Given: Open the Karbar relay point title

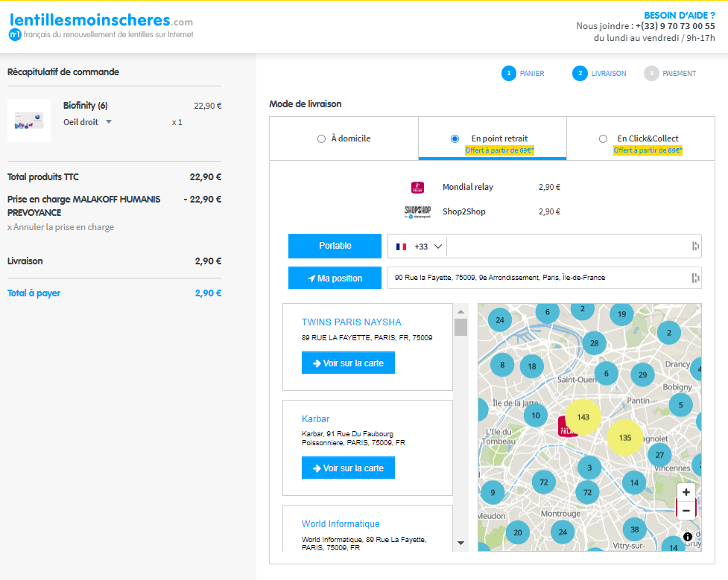Looking at the screenshot, I should click(x=316, y=419).
